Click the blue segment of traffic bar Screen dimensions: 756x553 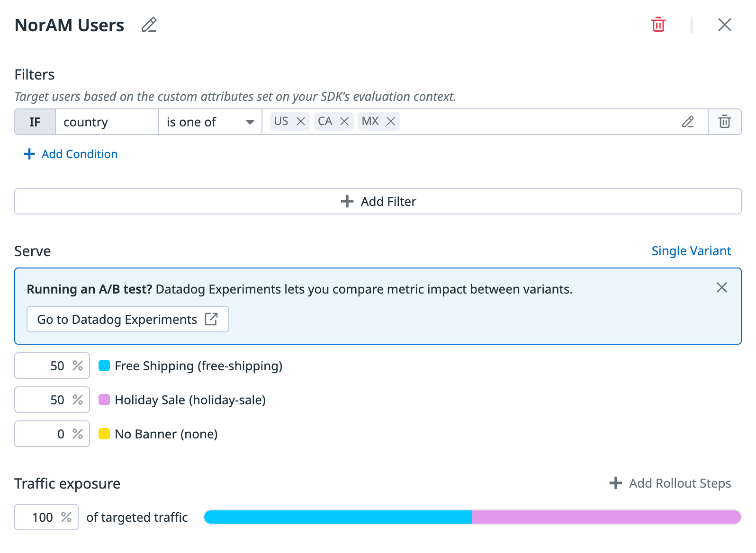(338, 517)
